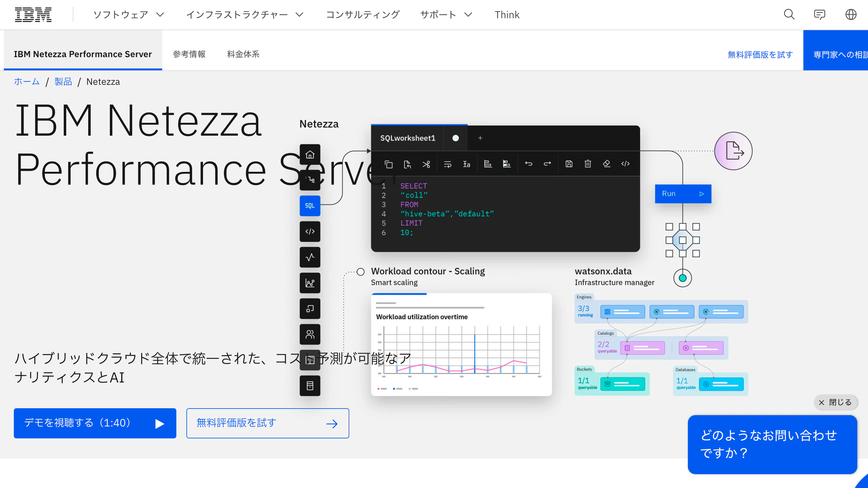Viewport: 868px width, 488px height.
Task: Click the save floppy icon in toolbar
Action: click(x=569, y=164)
